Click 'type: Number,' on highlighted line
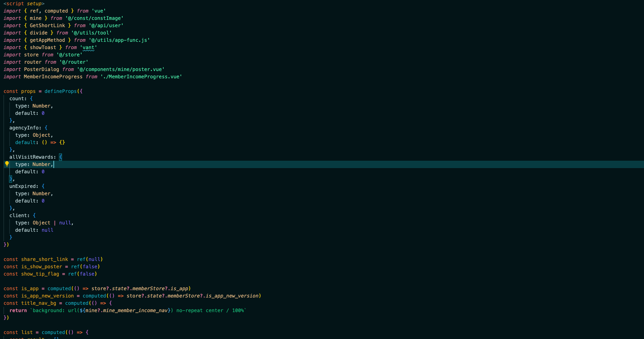Image resolution: width=644 pixels, height=339 pixels. (34, 164)
